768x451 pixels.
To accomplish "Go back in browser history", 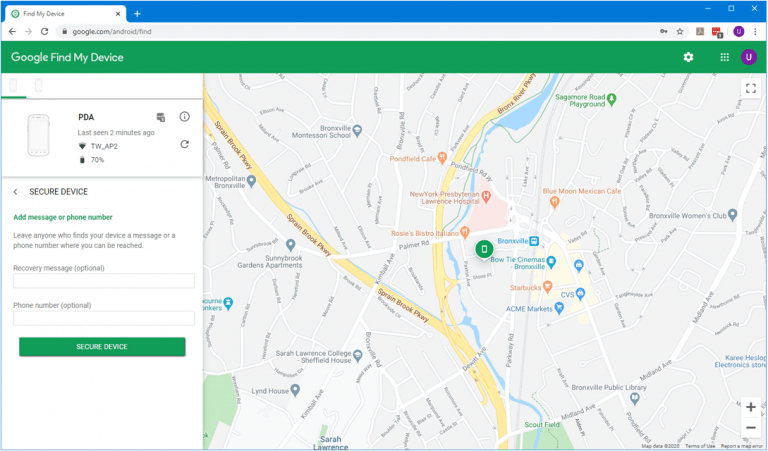I will click(12, 31).
